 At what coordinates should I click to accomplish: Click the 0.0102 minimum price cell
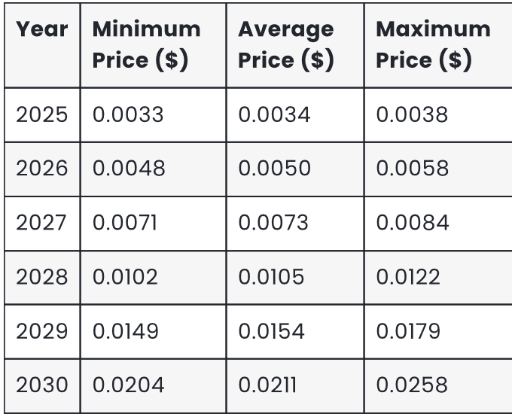[126, 277]
